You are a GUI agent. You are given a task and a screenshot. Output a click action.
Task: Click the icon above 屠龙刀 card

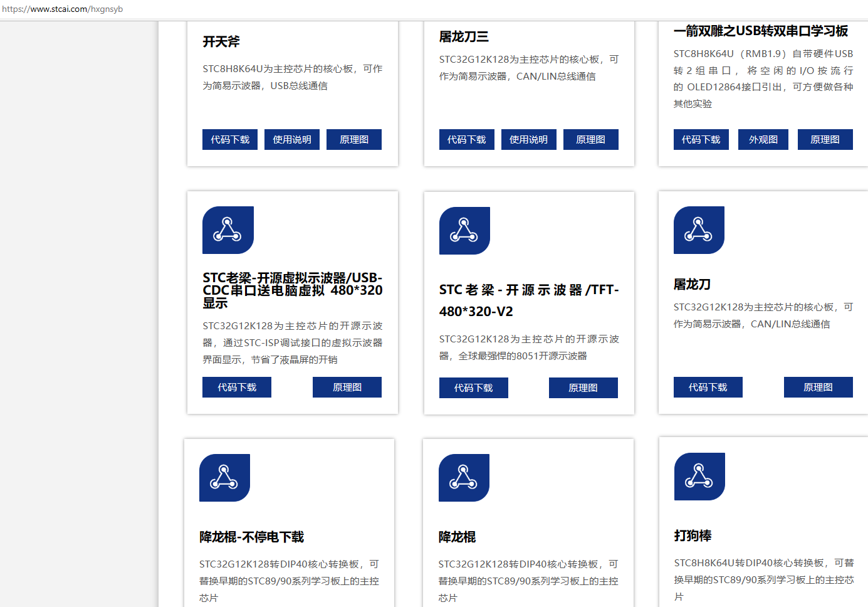click(699, 230)
